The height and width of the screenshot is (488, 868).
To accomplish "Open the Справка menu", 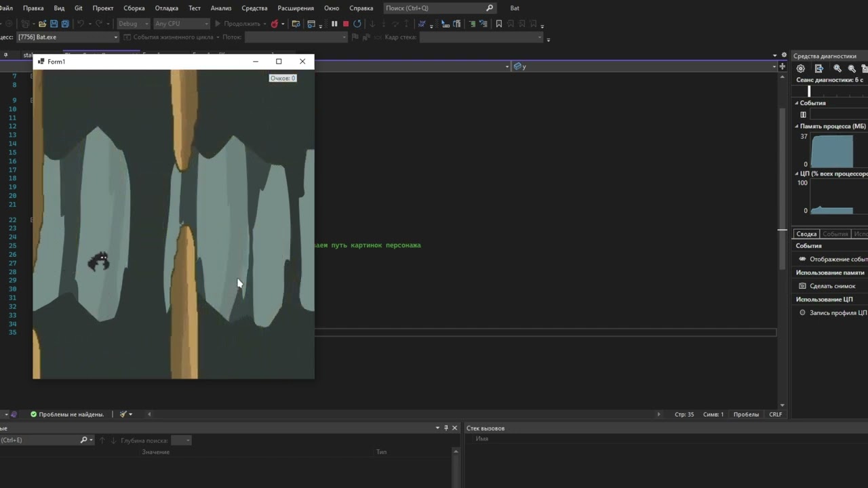I will point(361,8).
